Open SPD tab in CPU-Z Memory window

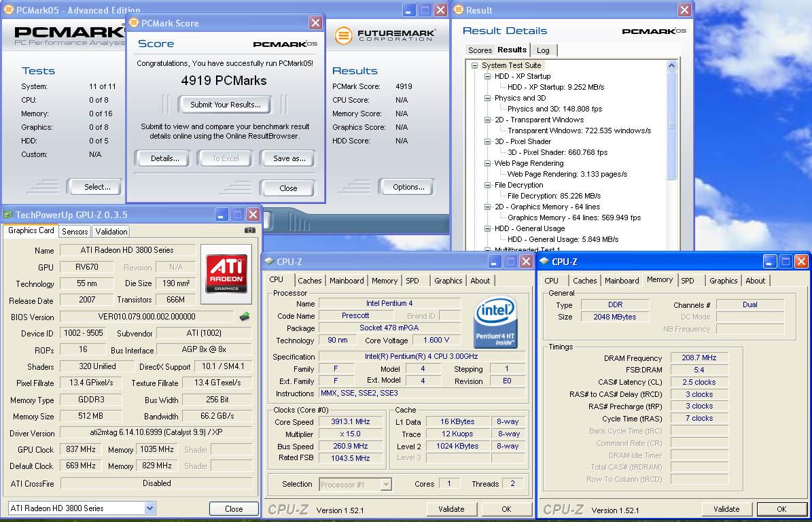(x=688, y=281)
